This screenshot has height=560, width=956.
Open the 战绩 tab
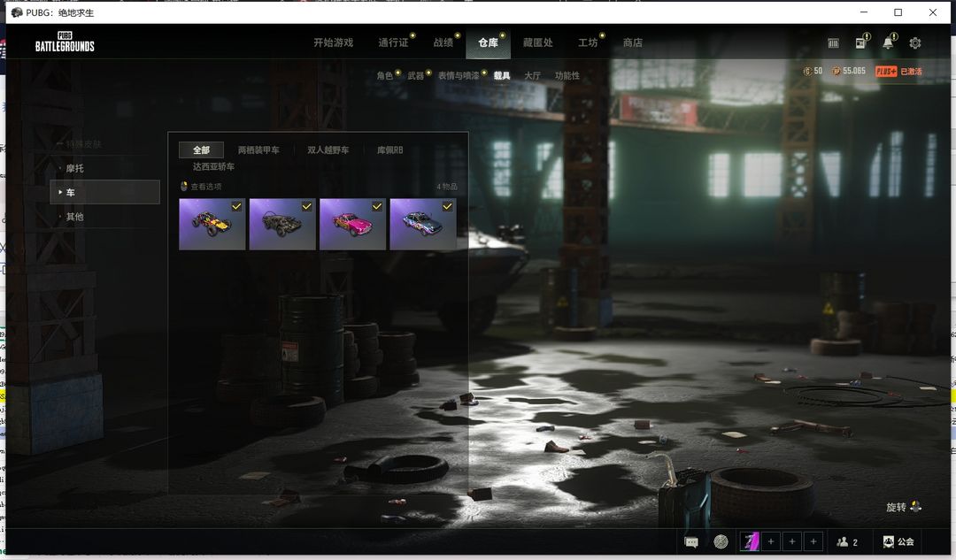(x=443, y=42)
